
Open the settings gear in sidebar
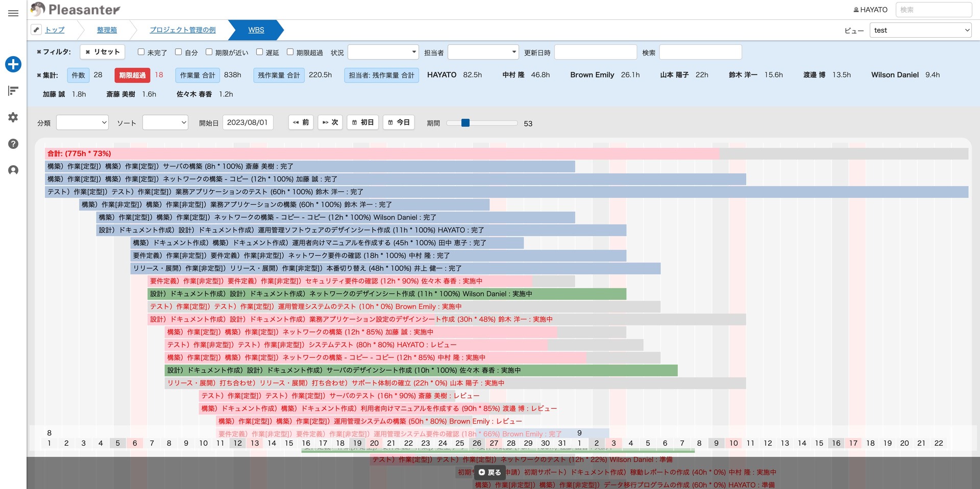(13, 117)
